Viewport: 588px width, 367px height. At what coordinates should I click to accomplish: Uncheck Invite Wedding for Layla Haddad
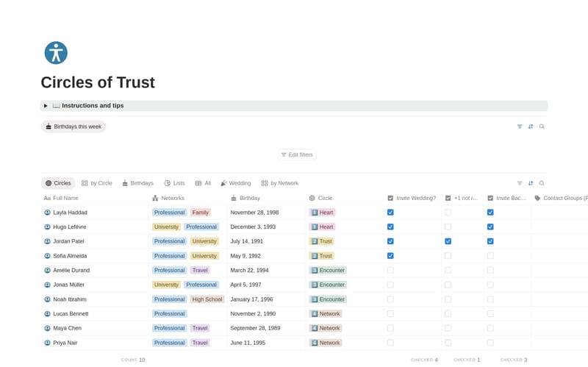click(x=390, y=213)
